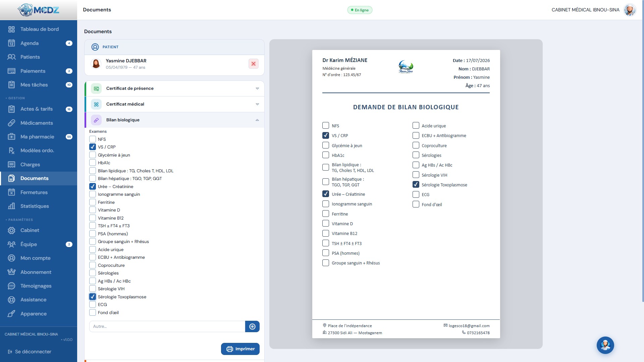Select Paiements in the sidebar
644x362 pixels.
pyautogui.click(x=39, y=71)
